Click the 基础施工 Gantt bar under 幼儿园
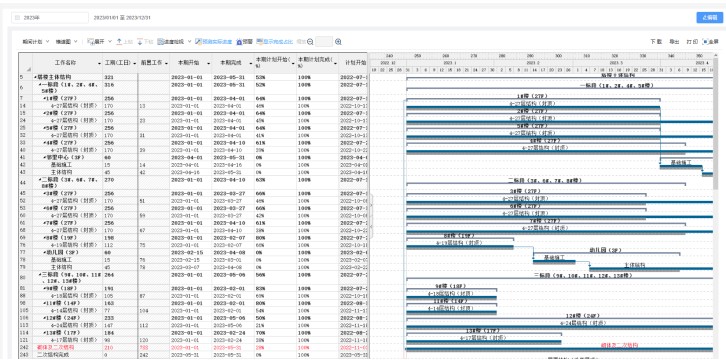The width and height of the screenshot is (726, 360). coord(554,261)
